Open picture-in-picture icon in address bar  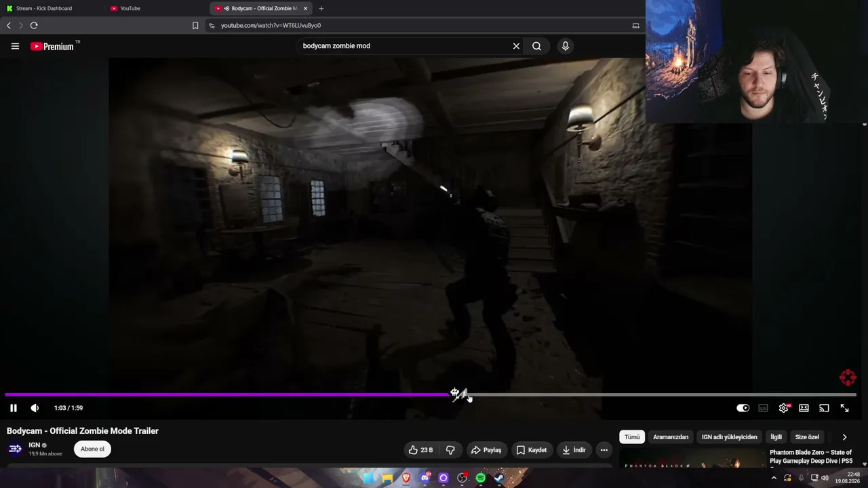click(x=635, y=25)
